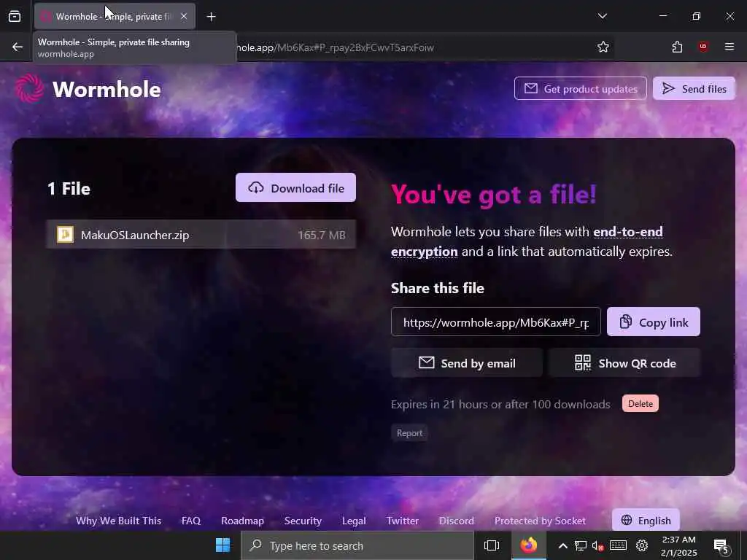Click the Send files button

pos(694,88)
